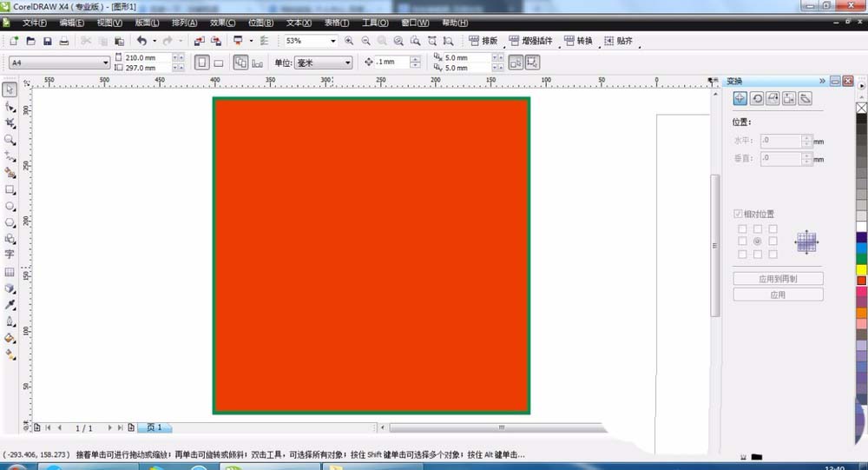Select the Smart fill tool in the toolbox

(x=10, y=173)
